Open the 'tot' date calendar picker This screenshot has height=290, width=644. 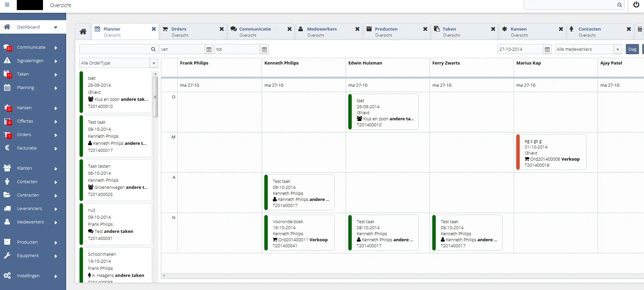[x=264, y=49]
